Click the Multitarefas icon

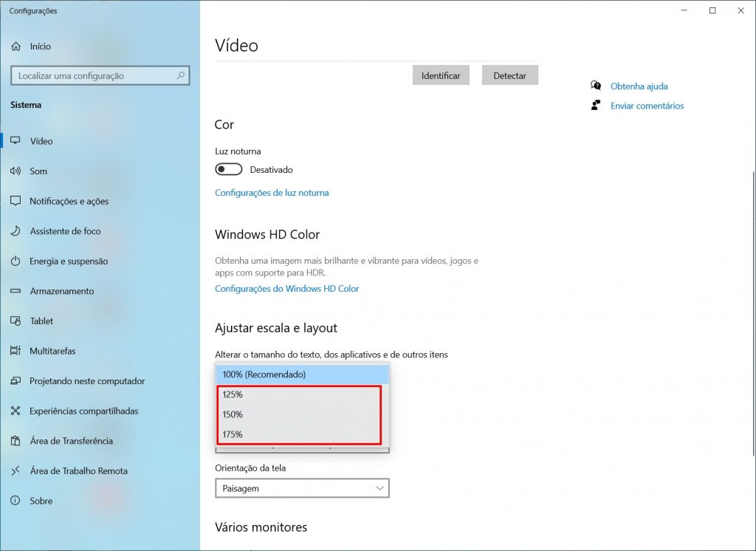tap(16, 351)
